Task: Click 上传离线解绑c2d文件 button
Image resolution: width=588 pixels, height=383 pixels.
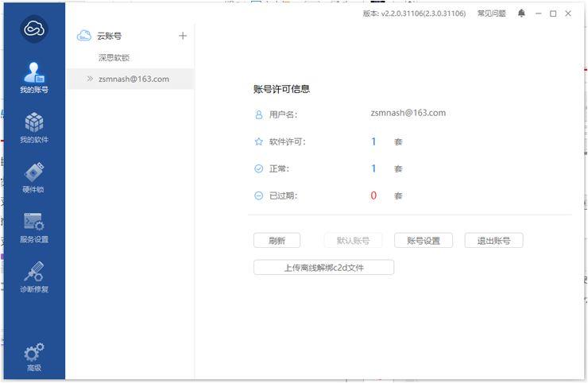Action: point(323,268)
